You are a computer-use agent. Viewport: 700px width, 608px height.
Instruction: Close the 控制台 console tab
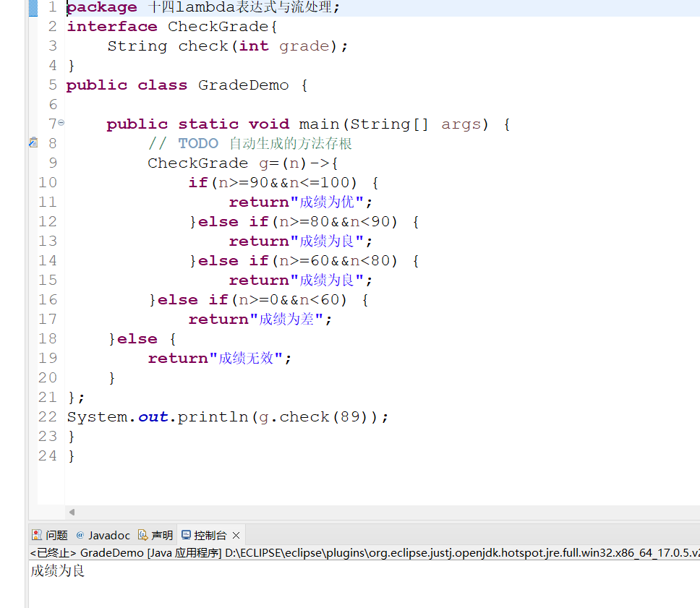click(x=236, y=535)
